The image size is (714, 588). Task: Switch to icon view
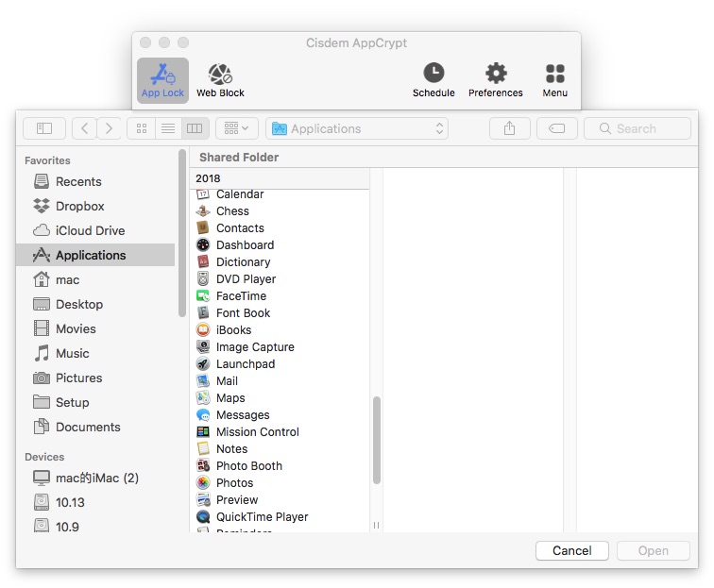click(142, 128)
